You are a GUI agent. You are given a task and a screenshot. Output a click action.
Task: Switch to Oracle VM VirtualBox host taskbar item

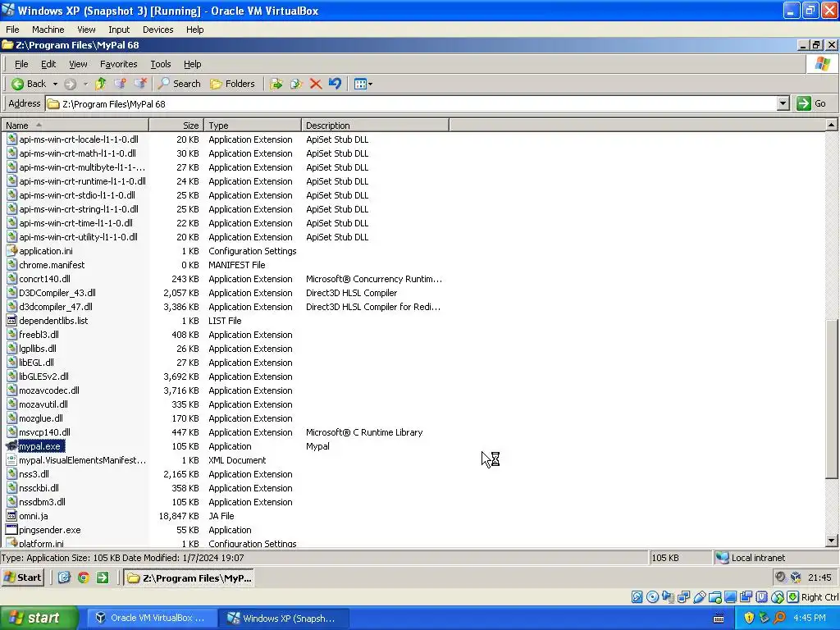(x=152, y=618)
